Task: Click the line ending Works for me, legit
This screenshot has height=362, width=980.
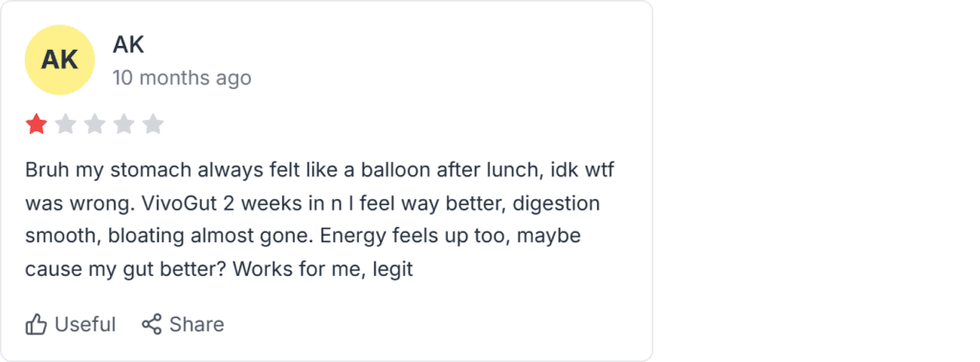Action: click(219, 269)
